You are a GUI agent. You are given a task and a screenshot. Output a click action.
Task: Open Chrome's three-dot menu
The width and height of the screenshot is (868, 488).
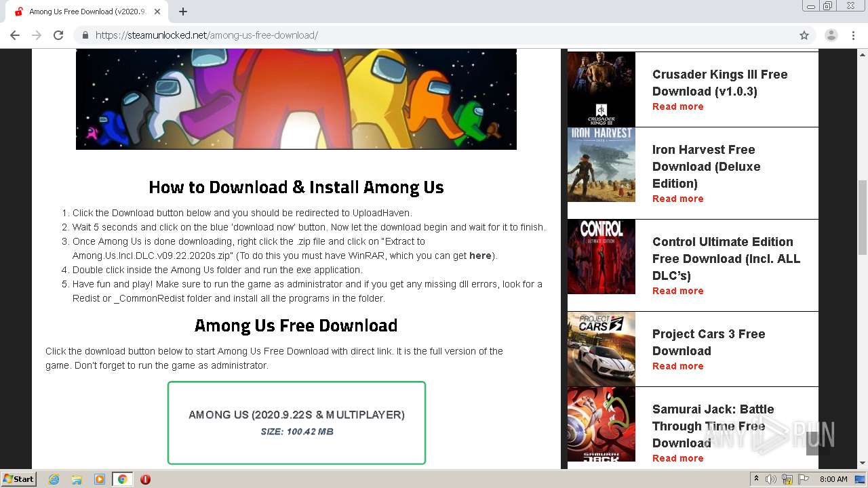coord(853,35)
